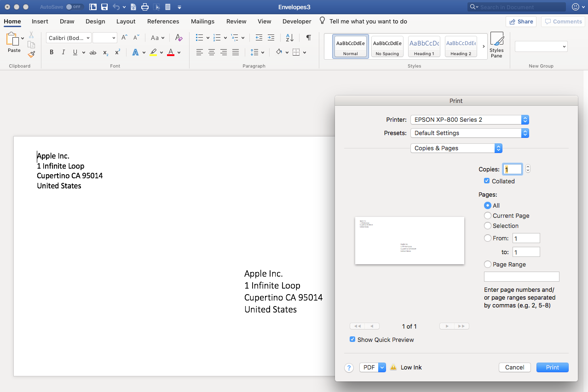Apply the Heading 1 style

[x=424, y=46]
